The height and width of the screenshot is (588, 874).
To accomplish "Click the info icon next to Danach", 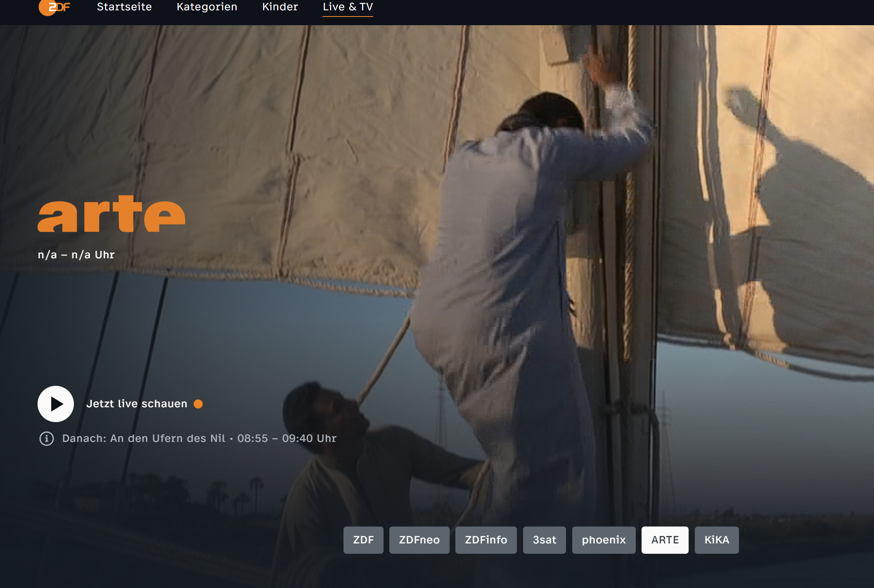I will pos(47,438).
